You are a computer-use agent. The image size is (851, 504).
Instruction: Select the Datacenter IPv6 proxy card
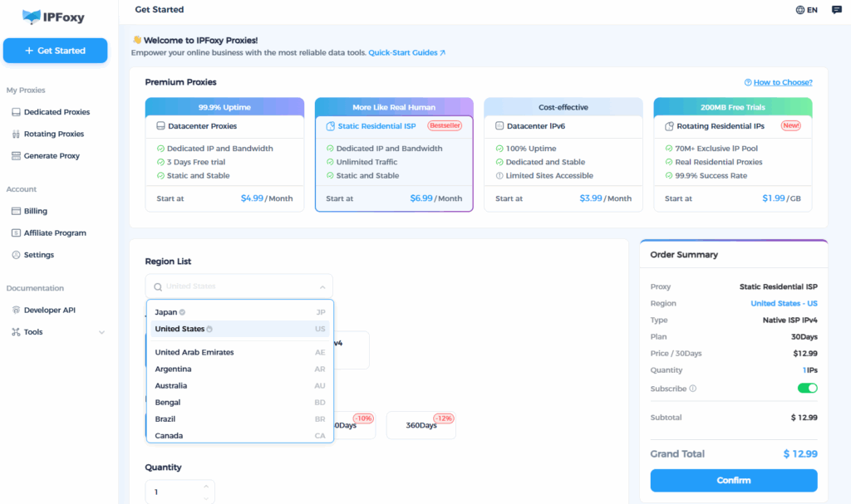coord(563,154)
